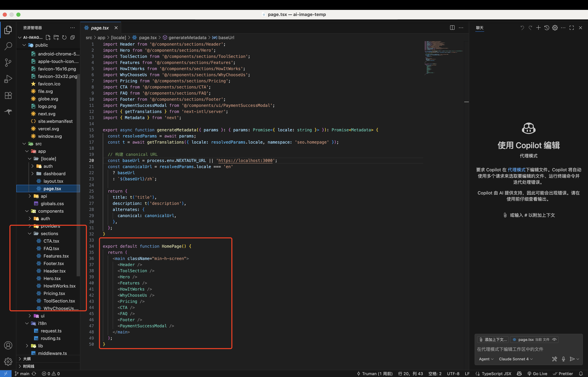Open the explorer views and more actions menu
The height and width of the screenshot is (377, 588).
click(x=73, y=28)
